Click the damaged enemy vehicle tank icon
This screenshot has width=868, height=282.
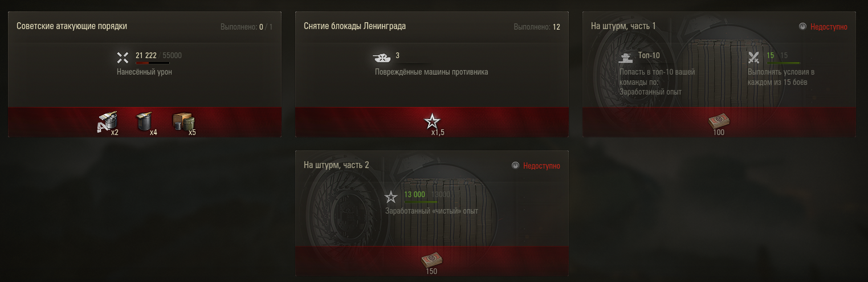tap(381, 57)
